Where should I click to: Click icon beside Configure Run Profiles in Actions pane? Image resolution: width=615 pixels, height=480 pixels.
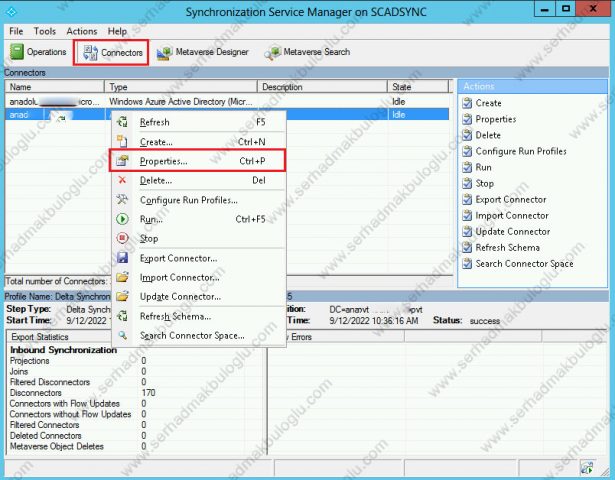(x=467, y=151)
